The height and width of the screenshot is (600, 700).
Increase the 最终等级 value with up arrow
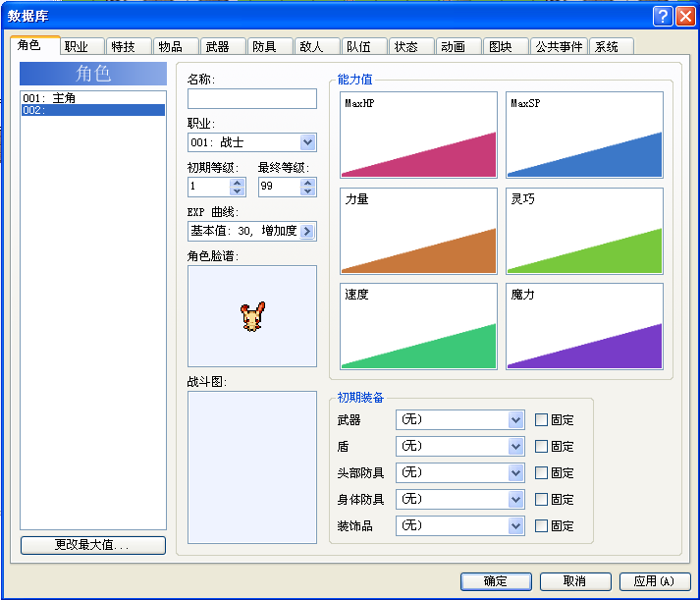(308, 182)
